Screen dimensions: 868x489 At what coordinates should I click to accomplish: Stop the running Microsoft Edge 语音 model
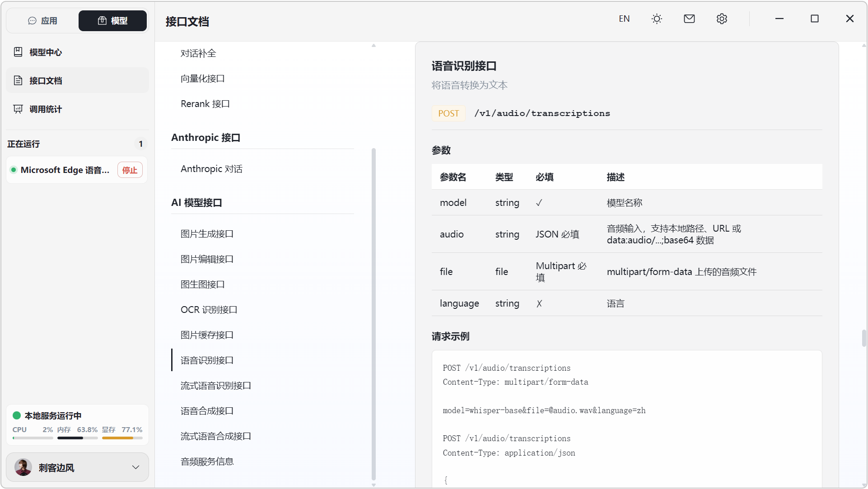point(130,170)
